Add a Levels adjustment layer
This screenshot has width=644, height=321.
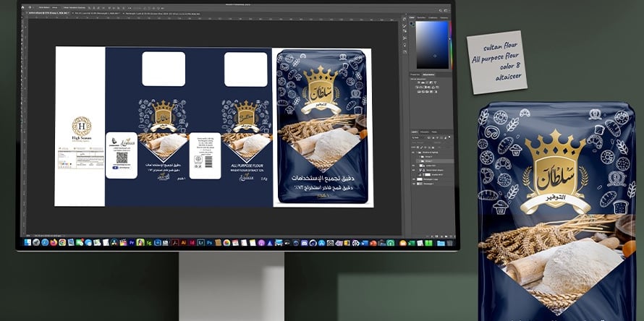pos(423,82)
